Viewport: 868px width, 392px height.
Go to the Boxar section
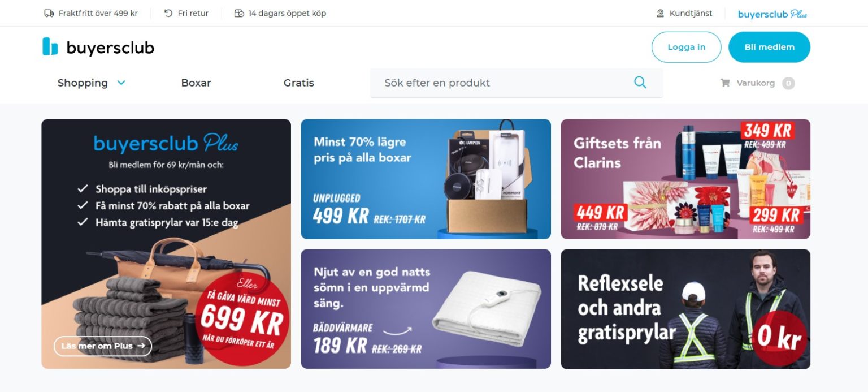click(x=196, y=83)
